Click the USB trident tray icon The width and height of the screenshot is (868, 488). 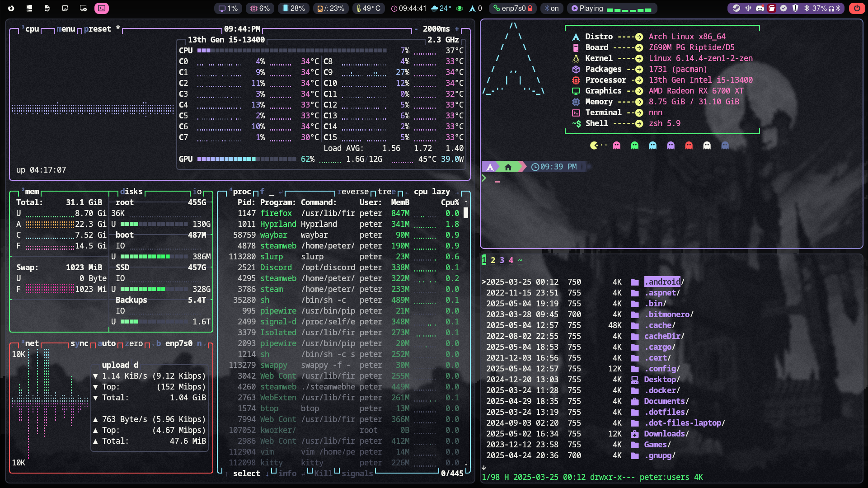coord(748,8)
